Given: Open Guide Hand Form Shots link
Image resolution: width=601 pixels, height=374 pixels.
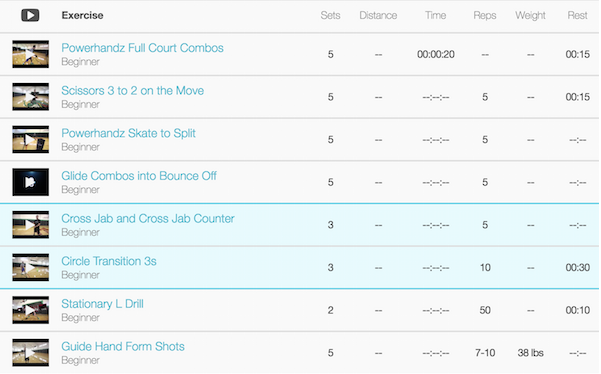Looking at the screenshot, I should [x=123, y=346].
